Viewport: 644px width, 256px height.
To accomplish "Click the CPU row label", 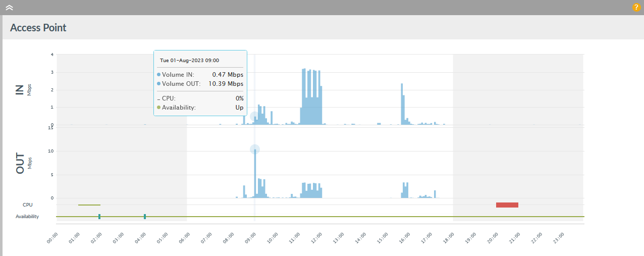I will pos(28,205).
